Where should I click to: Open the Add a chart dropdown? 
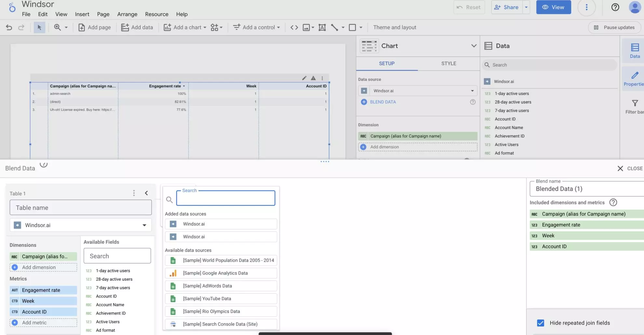[x=185, y=27]
